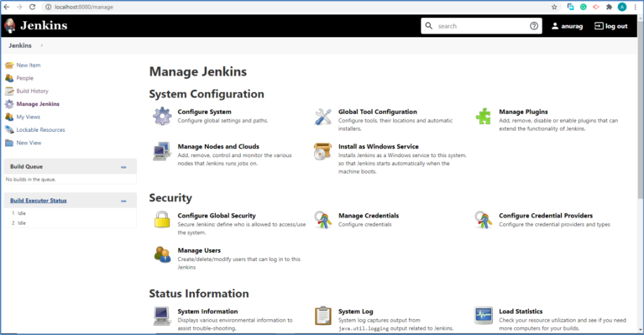
Task: Open the Manage Credentials keys icon
Action: coord(323,220)
